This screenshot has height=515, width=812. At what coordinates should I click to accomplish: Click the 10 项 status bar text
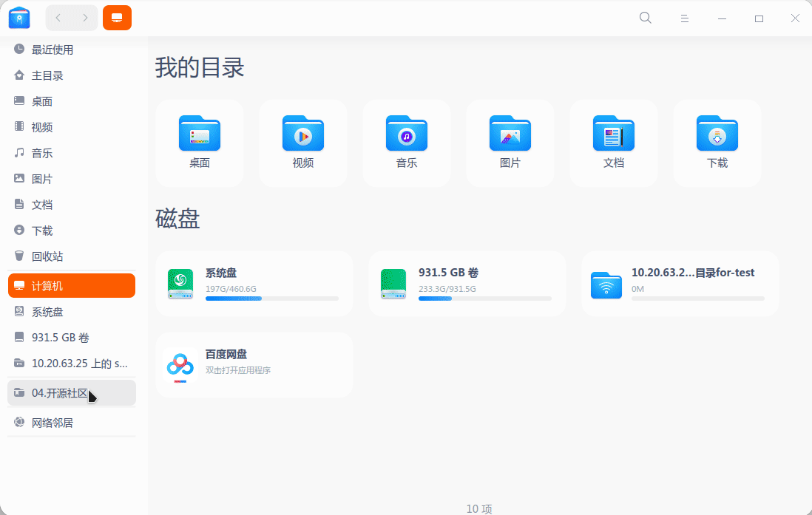[479, 509]
